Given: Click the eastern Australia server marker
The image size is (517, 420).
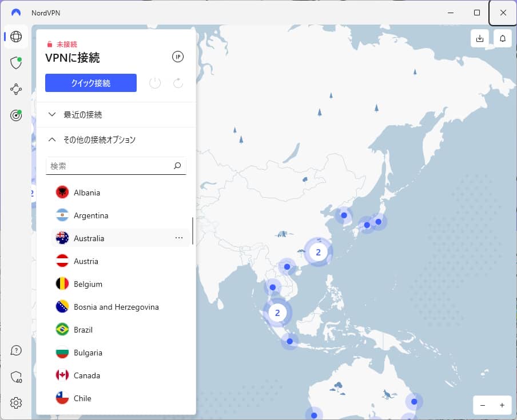Looking at the screenshot, I should click(414, 402).
